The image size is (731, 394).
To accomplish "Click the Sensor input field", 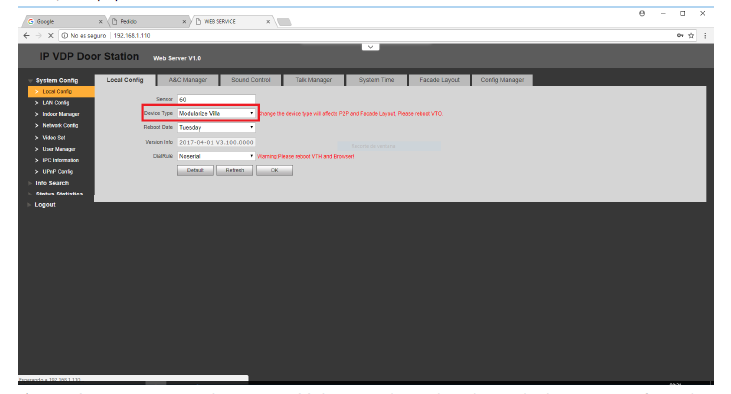I will pyautogui.click(x=216, y=99).
